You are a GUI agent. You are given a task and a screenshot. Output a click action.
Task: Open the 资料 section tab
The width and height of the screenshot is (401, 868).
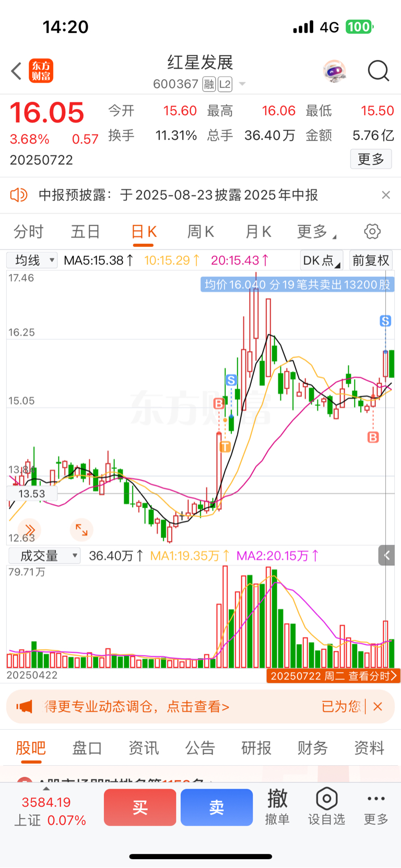[x=369, y=748]
